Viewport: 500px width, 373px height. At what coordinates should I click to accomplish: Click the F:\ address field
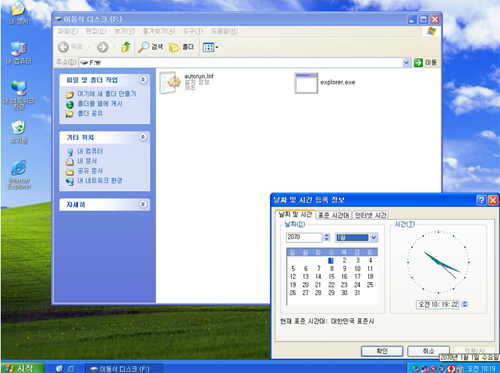click(x=240, y=63)
